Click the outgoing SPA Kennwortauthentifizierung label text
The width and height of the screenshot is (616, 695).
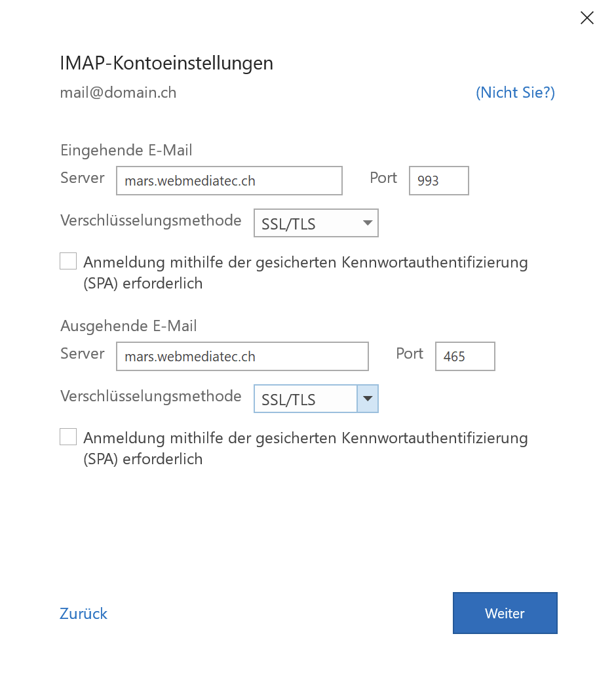(x=305, y=448)
